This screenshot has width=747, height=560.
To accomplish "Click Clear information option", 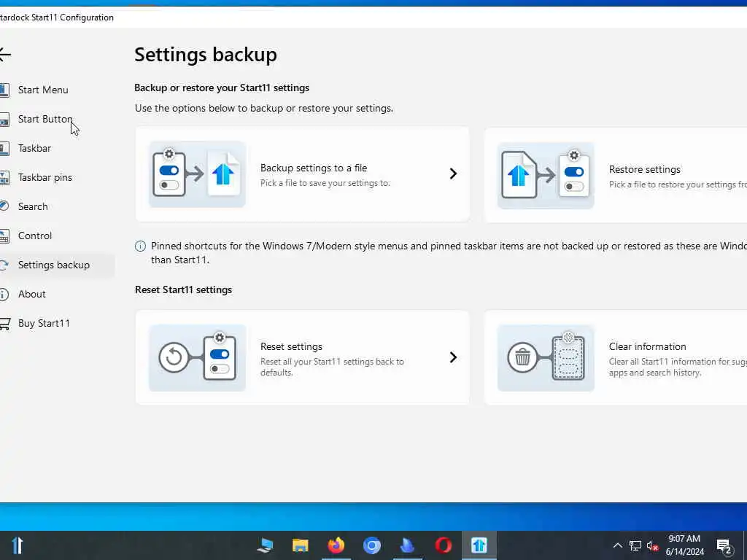I will pos(616,357).
